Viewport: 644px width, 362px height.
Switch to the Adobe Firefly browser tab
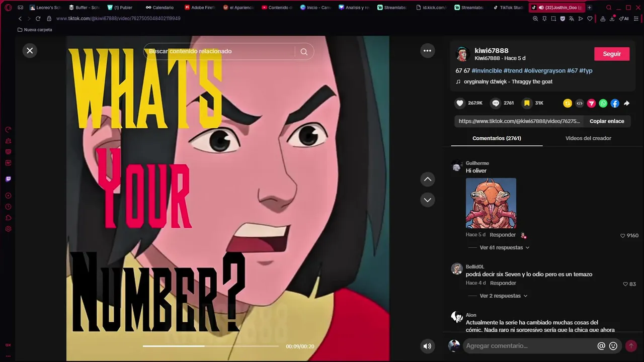point(199,8)
